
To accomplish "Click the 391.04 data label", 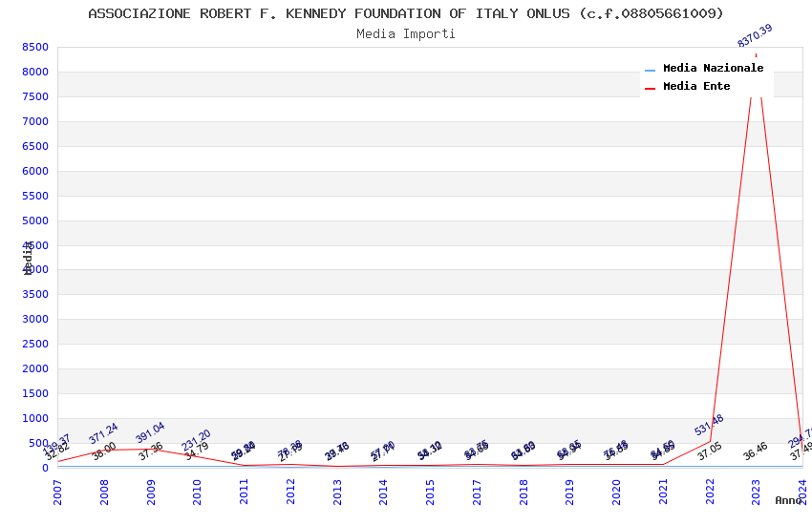I will [150, 432].
